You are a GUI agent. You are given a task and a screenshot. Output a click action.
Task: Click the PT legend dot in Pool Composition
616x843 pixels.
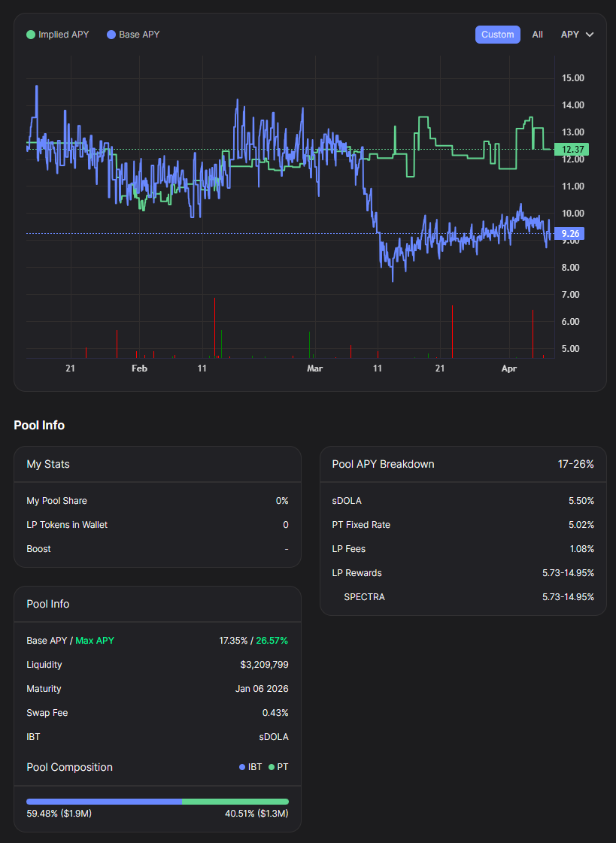(272, 767)
